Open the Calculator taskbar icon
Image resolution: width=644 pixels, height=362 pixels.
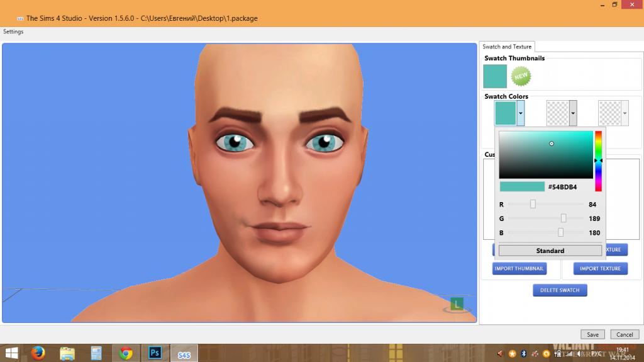pos(96,353)
